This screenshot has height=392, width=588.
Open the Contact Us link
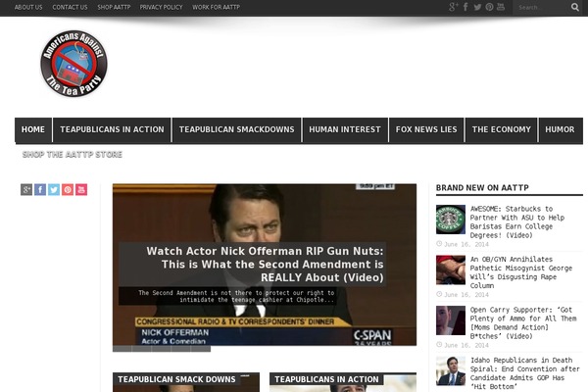tap(70, 7)
